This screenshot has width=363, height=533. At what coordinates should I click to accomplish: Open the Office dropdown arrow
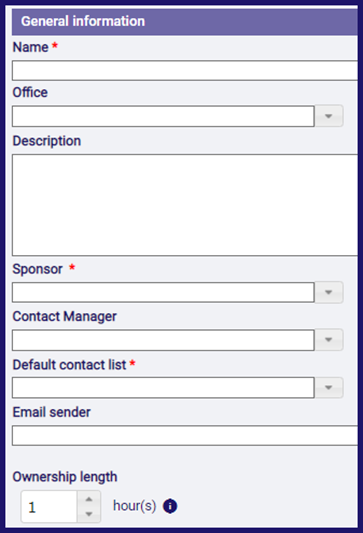pyautogui.click(x=328, y=116)
